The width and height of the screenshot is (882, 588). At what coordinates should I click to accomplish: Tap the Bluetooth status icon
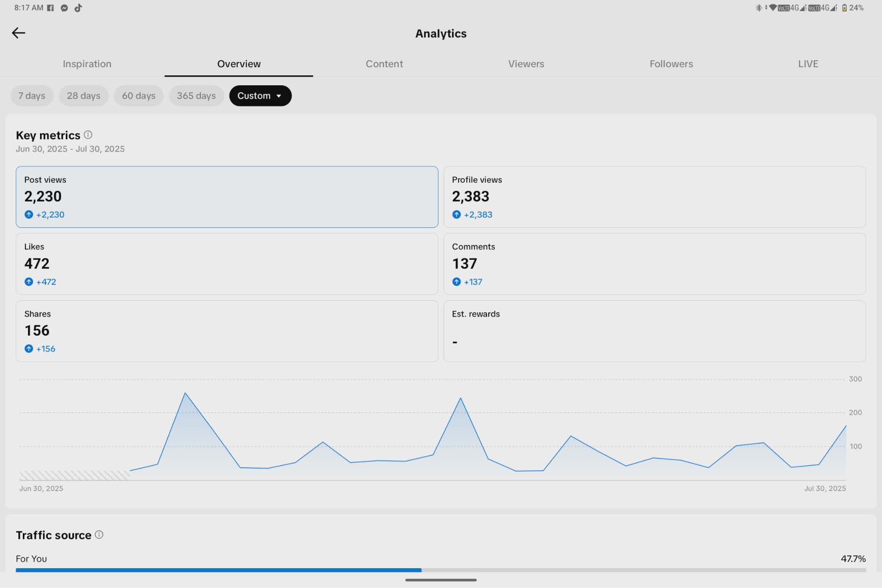(758, 8)
